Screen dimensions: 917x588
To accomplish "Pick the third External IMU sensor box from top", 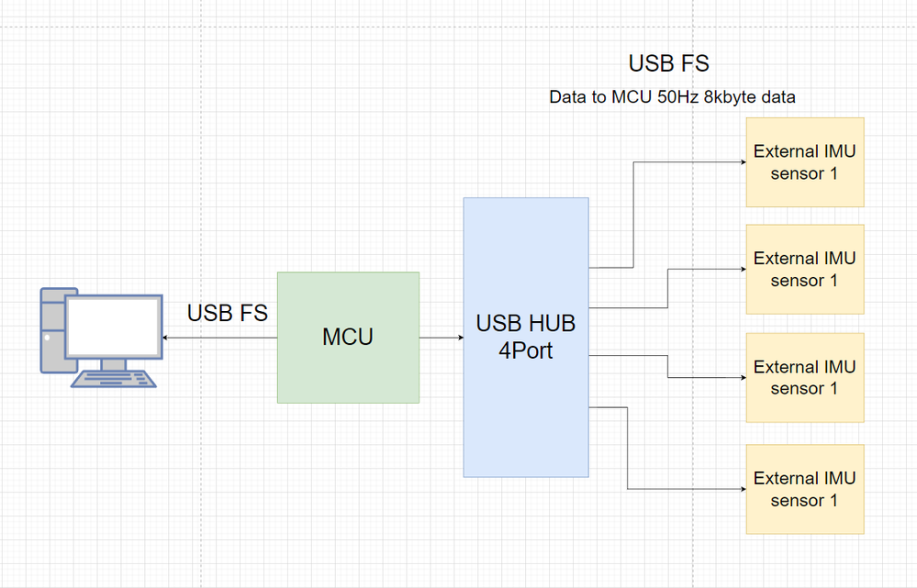I will point(804,378).
